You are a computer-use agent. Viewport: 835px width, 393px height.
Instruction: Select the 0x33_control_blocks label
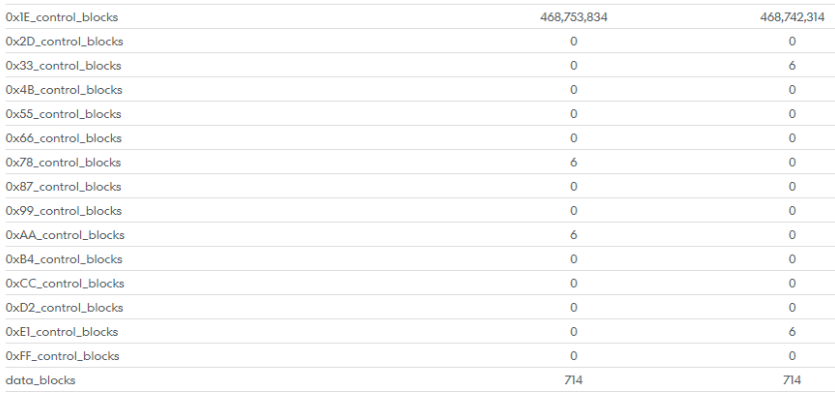63,66
